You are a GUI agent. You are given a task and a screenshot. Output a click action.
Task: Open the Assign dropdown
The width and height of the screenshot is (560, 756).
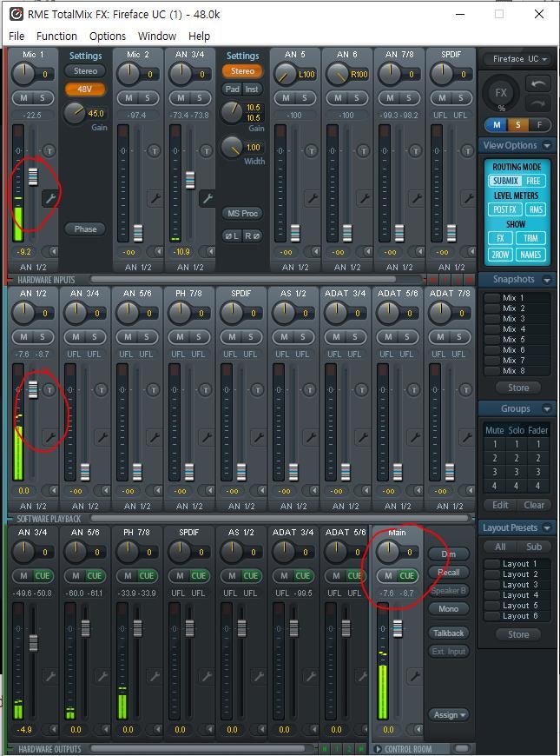click(449, 715)
